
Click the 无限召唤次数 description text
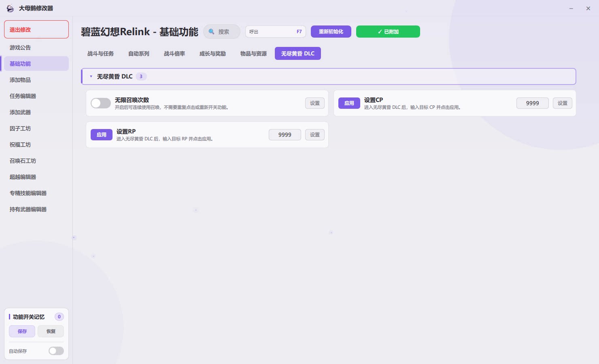[x=172, y=107]
